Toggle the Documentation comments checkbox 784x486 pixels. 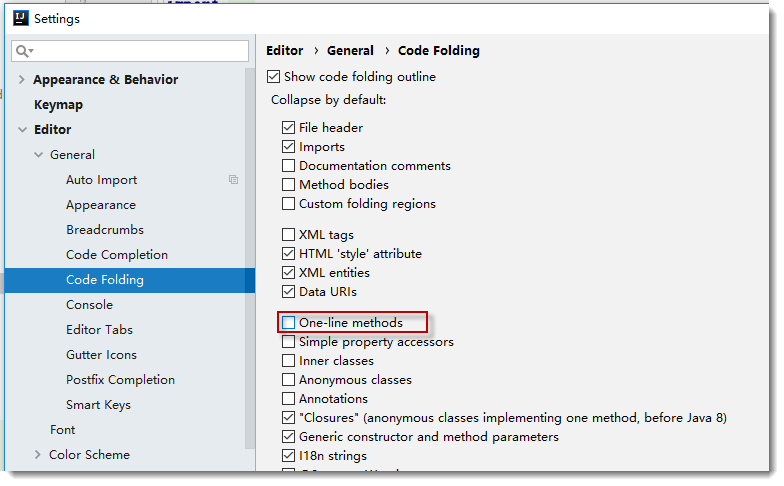click(x=289, y=166)
